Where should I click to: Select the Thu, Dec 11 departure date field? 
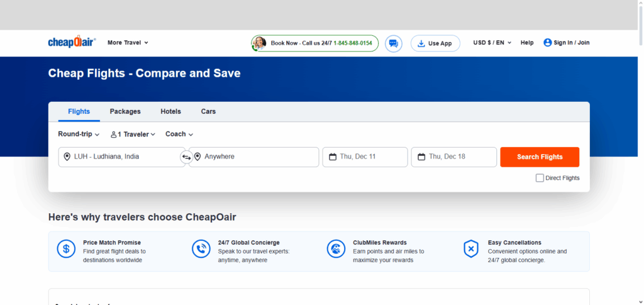pyautogui.click(x=365, y=157)
